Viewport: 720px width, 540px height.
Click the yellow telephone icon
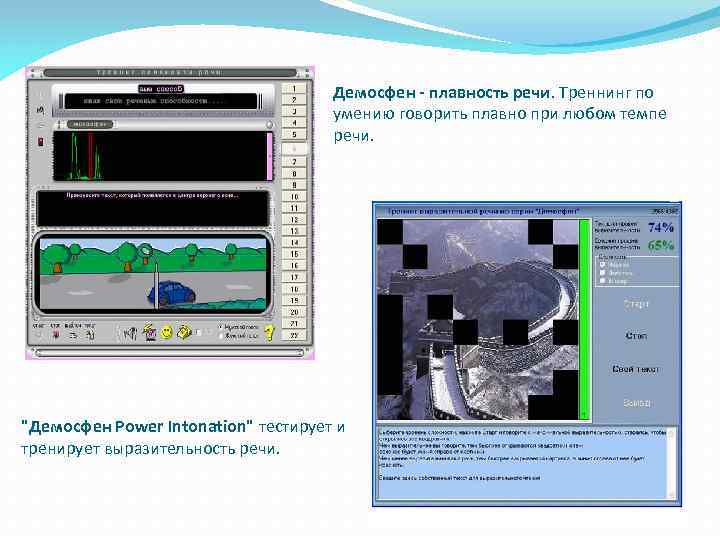pos(185,332)
